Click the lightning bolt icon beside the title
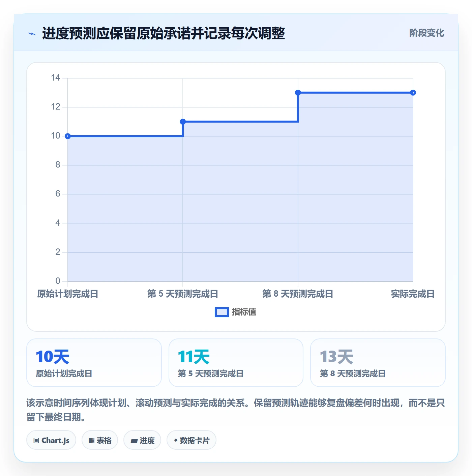 coord(32,34)
